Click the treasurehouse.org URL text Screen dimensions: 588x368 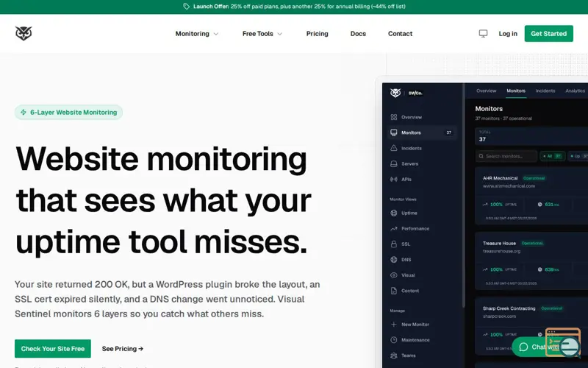(x=501, y=251)
